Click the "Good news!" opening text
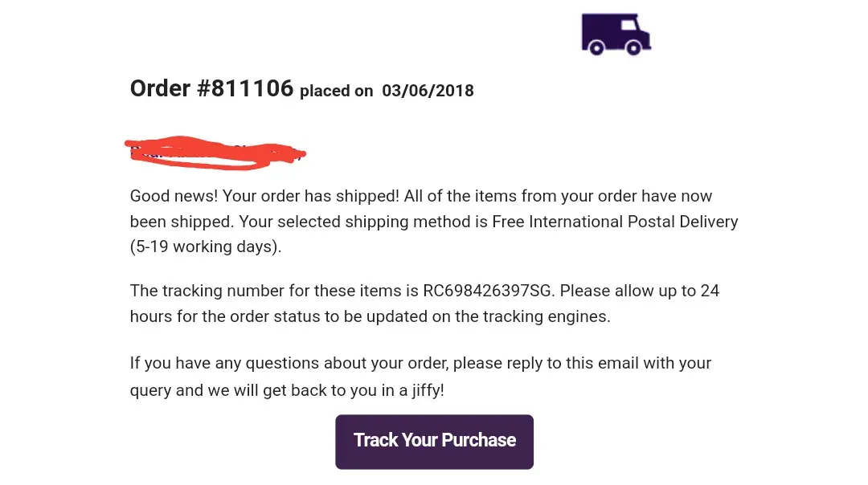 click(174, 196)
